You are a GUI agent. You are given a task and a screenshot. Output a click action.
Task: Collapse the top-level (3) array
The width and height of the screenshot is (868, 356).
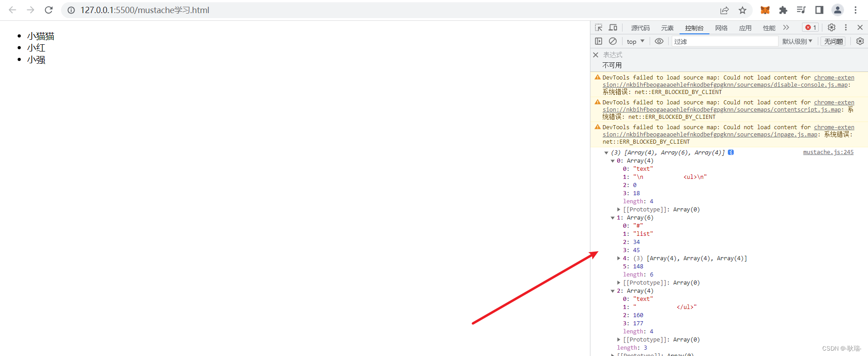pyautogui.click(x=606, y=153)
